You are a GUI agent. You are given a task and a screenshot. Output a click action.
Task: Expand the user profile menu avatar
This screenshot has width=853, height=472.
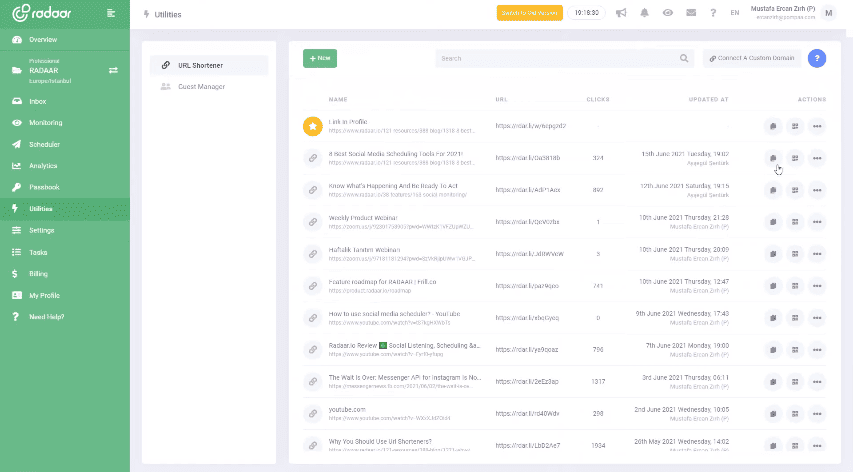pos(829,13)
